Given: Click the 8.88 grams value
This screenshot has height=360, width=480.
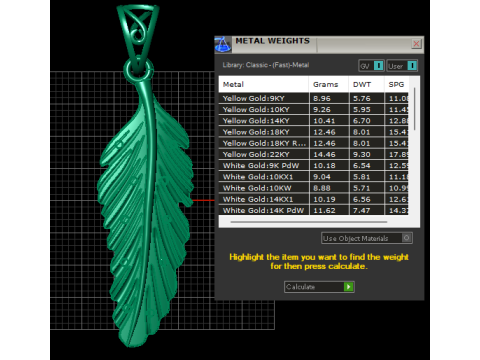Looking at the screenshot, I should 322,188.
